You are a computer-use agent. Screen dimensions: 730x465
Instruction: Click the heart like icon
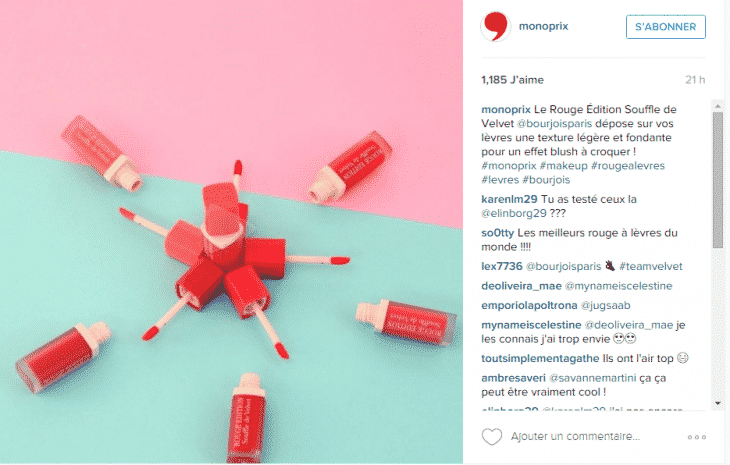(x=492, y=437)
